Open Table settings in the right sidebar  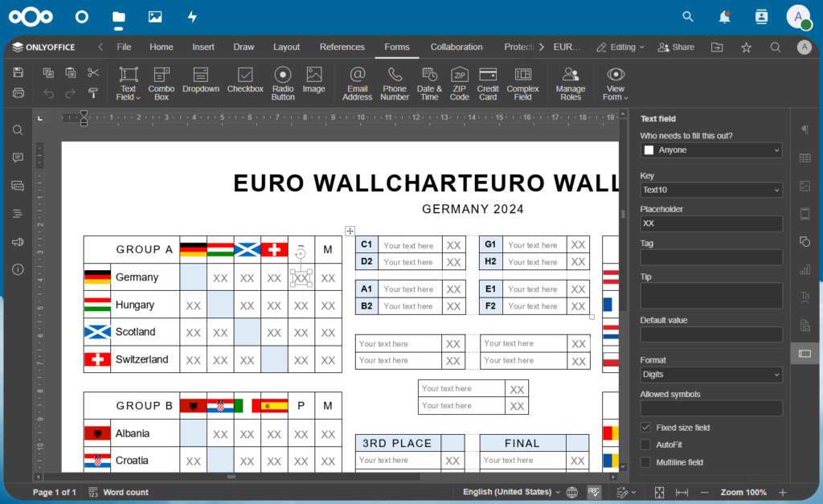coord(805,158)
